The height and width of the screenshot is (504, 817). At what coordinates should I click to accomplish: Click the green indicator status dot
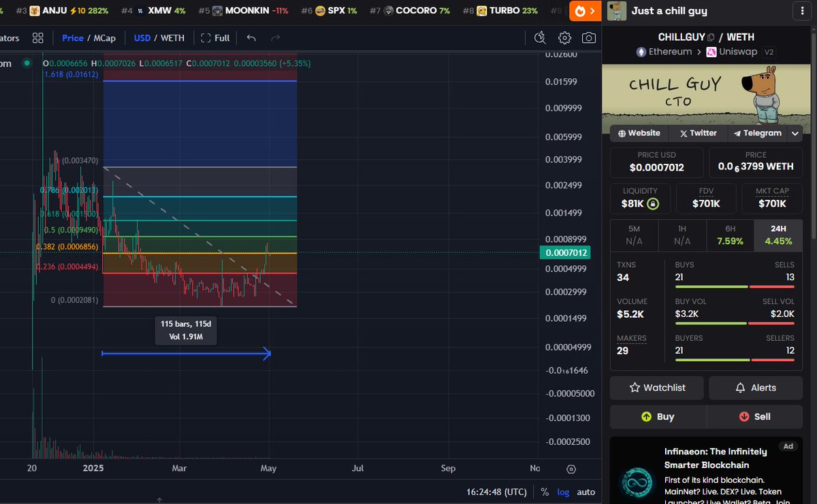click(27, 63)
